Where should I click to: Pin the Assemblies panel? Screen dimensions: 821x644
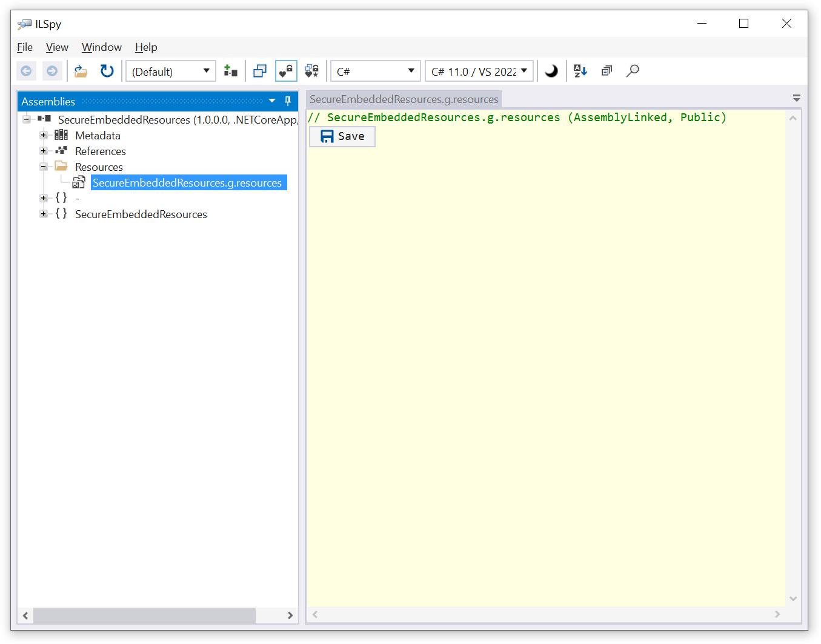click(x=288, y=101)
